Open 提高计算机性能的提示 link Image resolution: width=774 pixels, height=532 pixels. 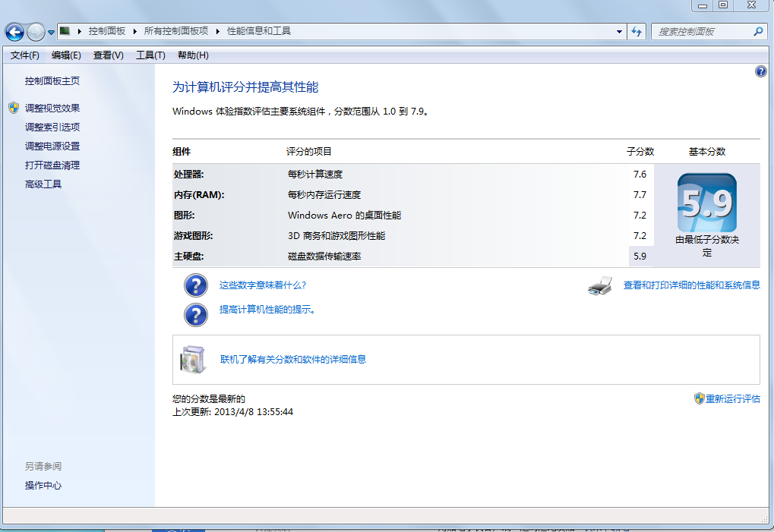coord(267,310)
